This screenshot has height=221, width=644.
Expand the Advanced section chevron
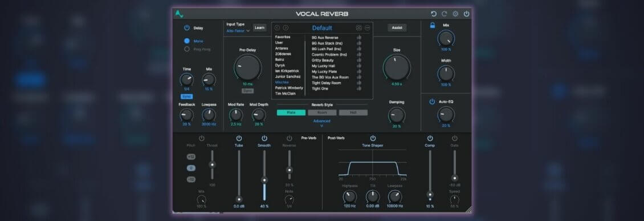321,126
